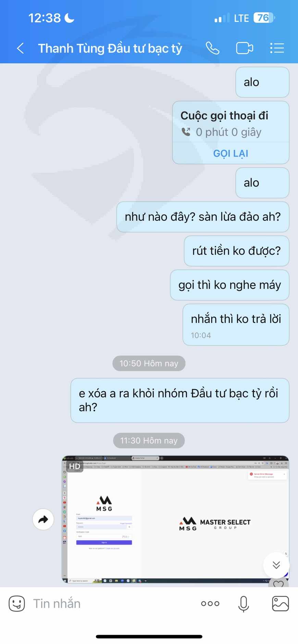
Task: Open the MSG login screenshot image
Action: click(175, 519)
